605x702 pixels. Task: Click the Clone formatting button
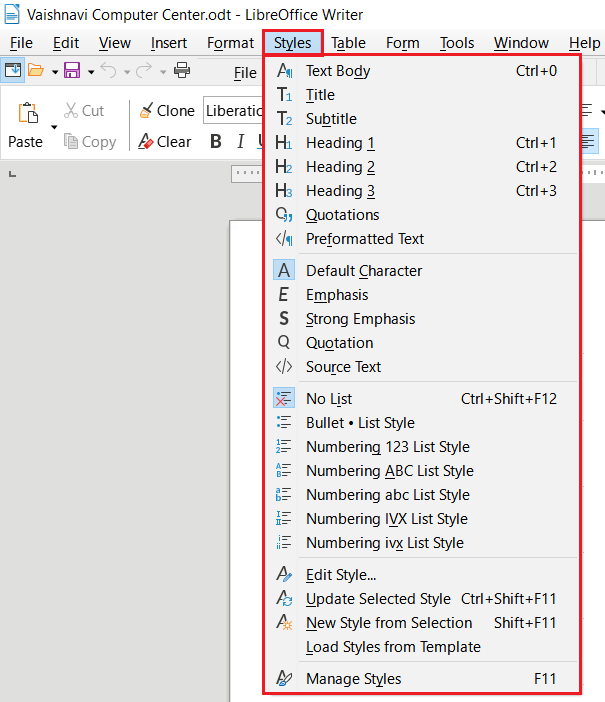(x=167, y=111)
